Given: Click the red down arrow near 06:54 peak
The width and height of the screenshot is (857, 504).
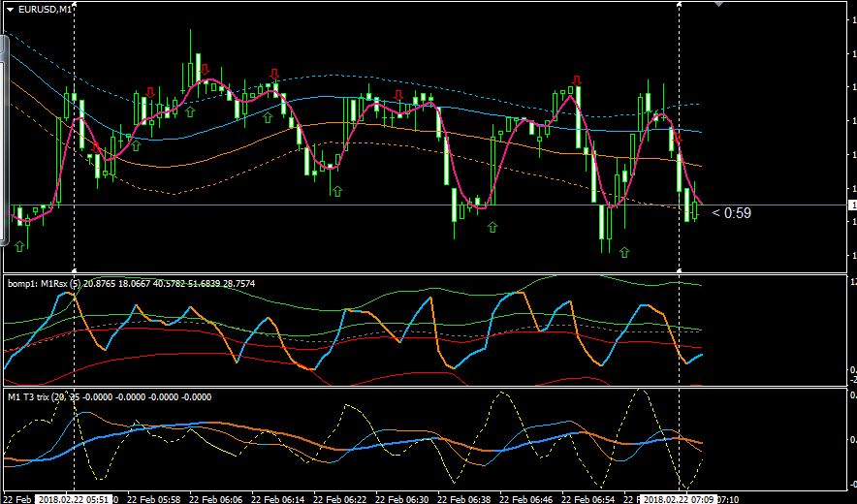Looking at the screenshot, I should point(576,80).
